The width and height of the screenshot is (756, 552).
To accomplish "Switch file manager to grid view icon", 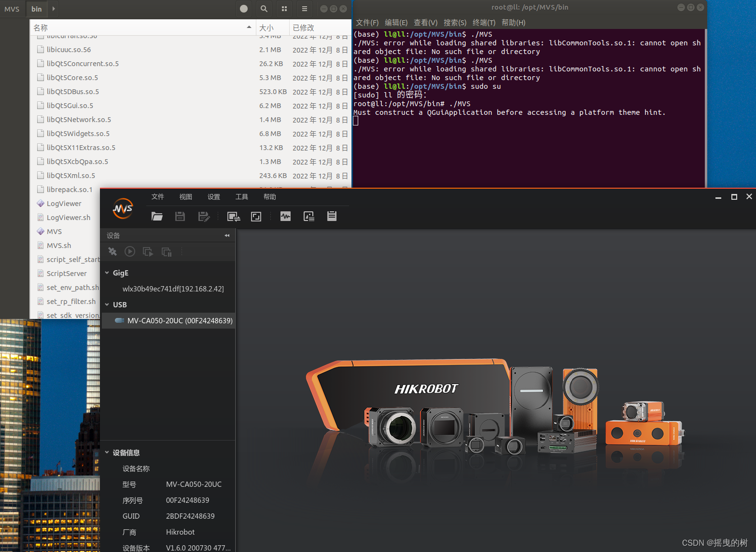I will [x=284, y=9].
